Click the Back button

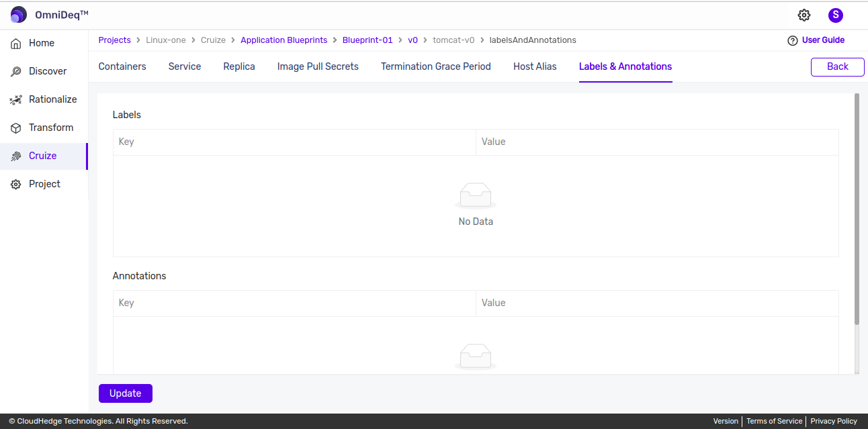(838, 66)
